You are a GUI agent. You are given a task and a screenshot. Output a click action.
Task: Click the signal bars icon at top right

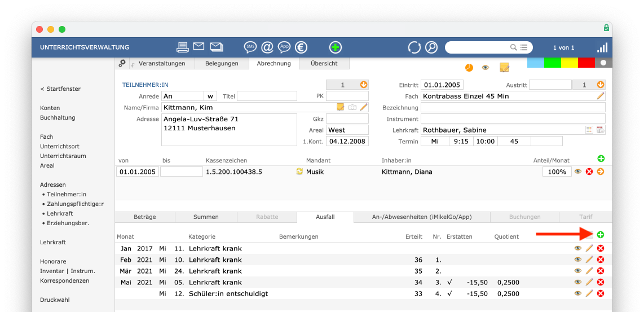[x=602, y=48]
